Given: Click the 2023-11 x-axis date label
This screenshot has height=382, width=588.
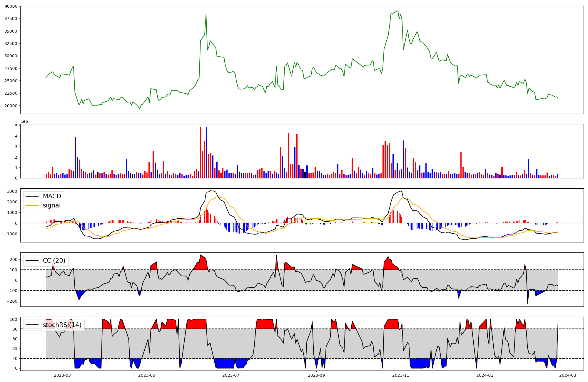Looking at the screenshot, I should (x=401, y=375).
